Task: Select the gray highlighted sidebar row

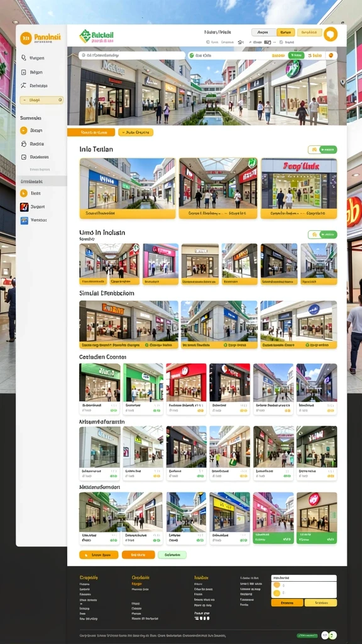Action: click(x=41, y=181)
